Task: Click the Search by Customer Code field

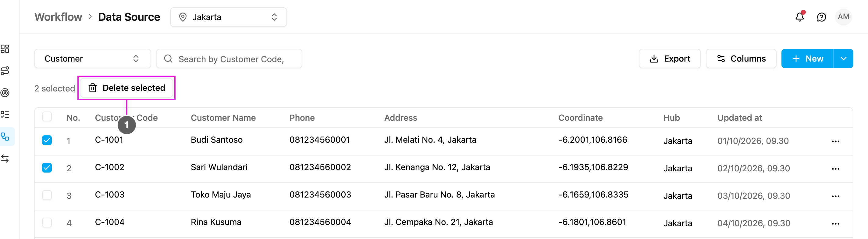Action: 229,59
